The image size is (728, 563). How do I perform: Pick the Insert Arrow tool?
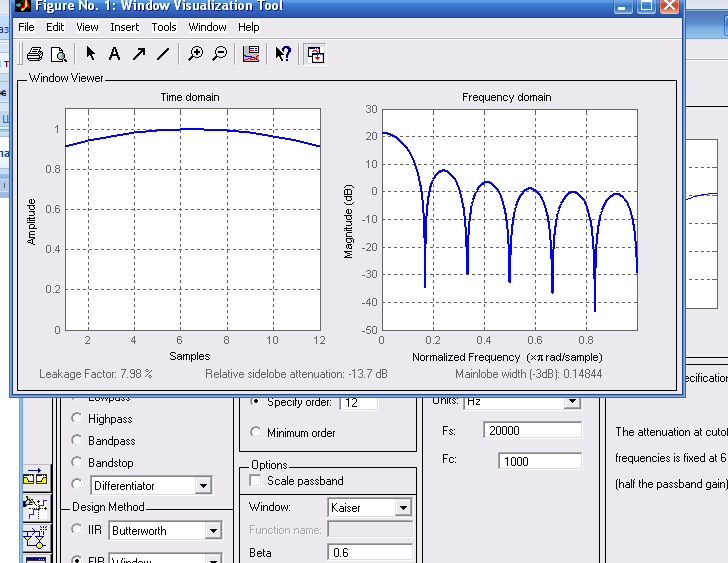[x=139, y=54]
